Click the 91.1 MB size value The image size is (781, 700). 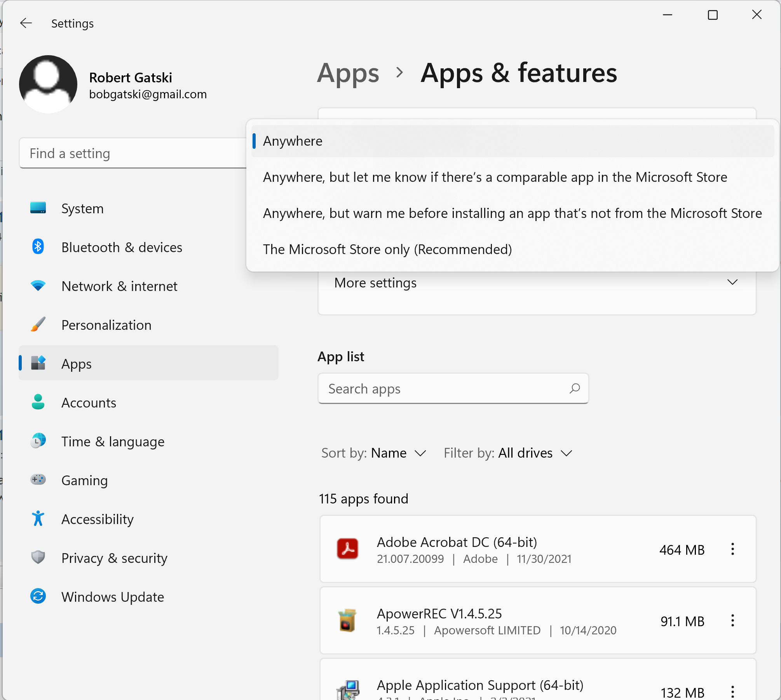682,622
